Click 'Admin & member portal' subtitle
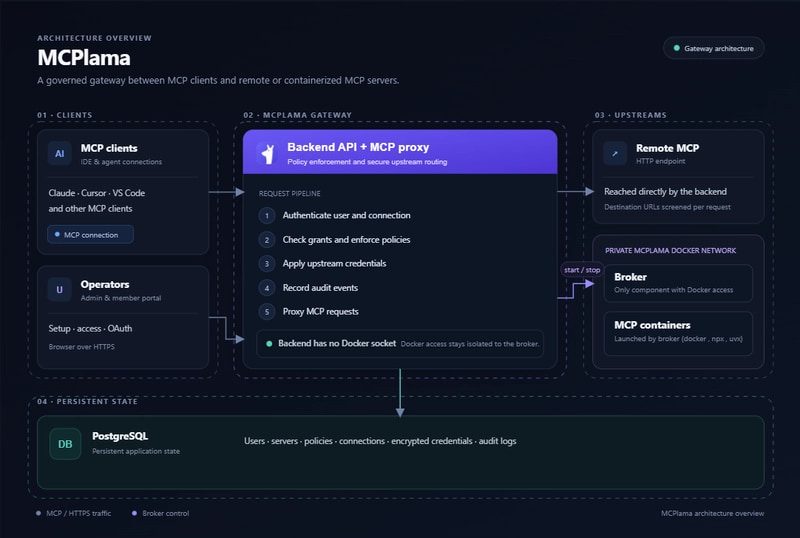Viewport: 800px width, 538px height. click(x=121, y=298)
